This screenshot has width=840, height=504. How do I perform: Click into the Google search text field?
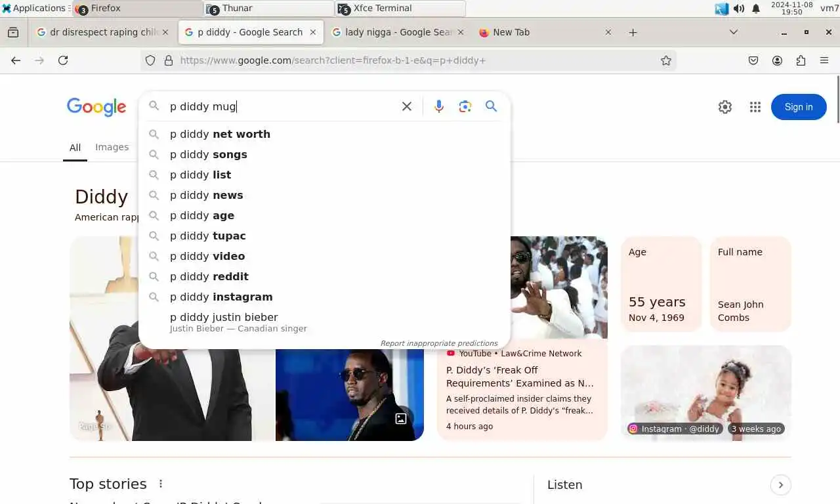pyautogui.click(x=281, y=106)
